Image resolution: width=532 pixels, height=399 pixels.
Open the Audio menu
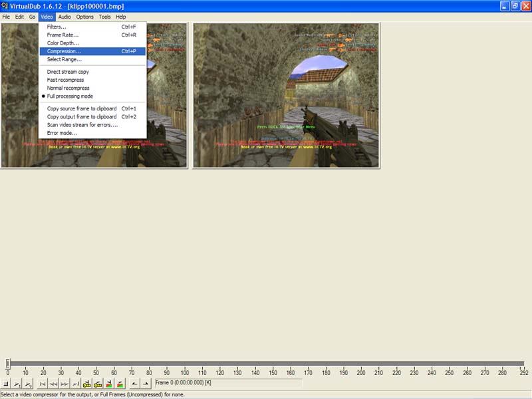[x=65, y=17]
